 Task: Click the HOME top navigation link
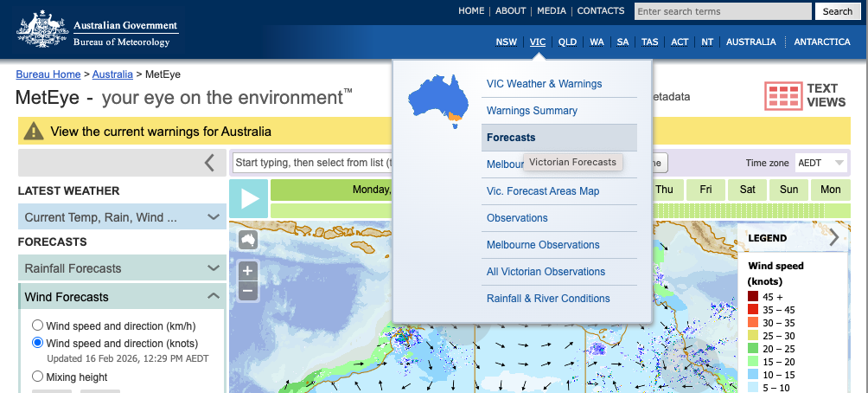[471, 11]
